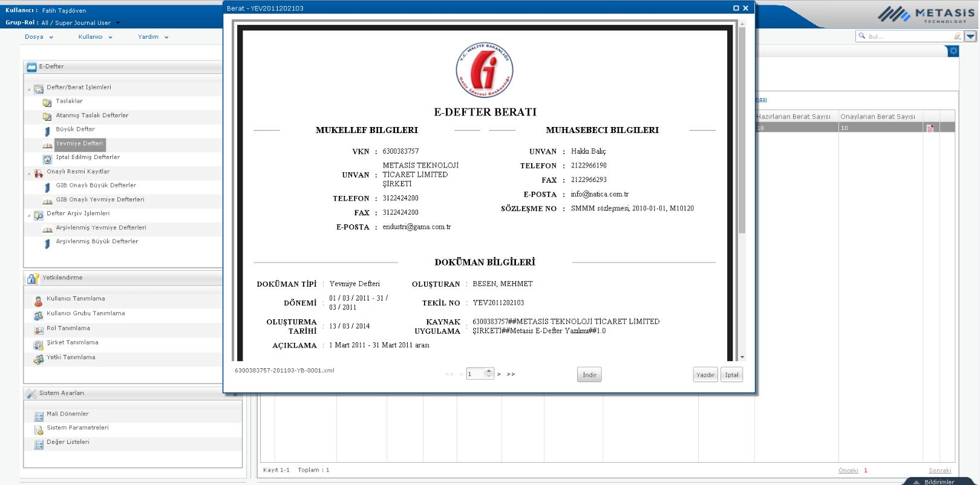Click the İndir button
Image resolution: width=980 pixels, height=485 pixels.
tap(589, 375)
